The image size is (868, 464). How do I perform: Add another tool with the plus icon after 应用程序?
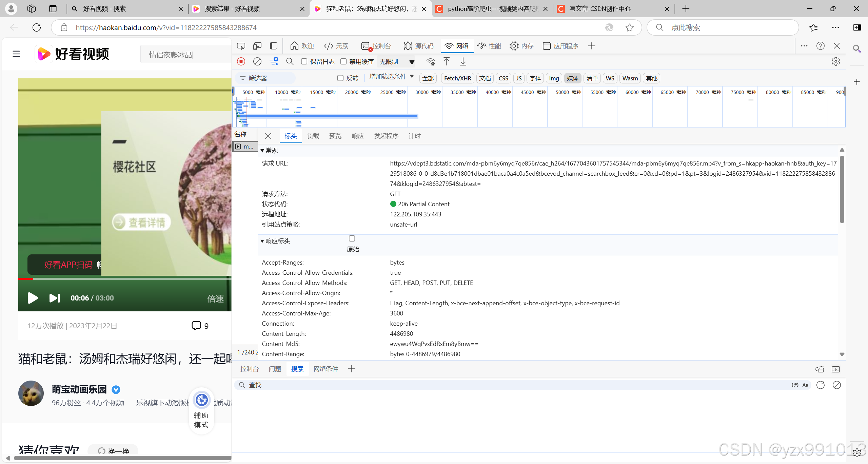coord(592,46)
